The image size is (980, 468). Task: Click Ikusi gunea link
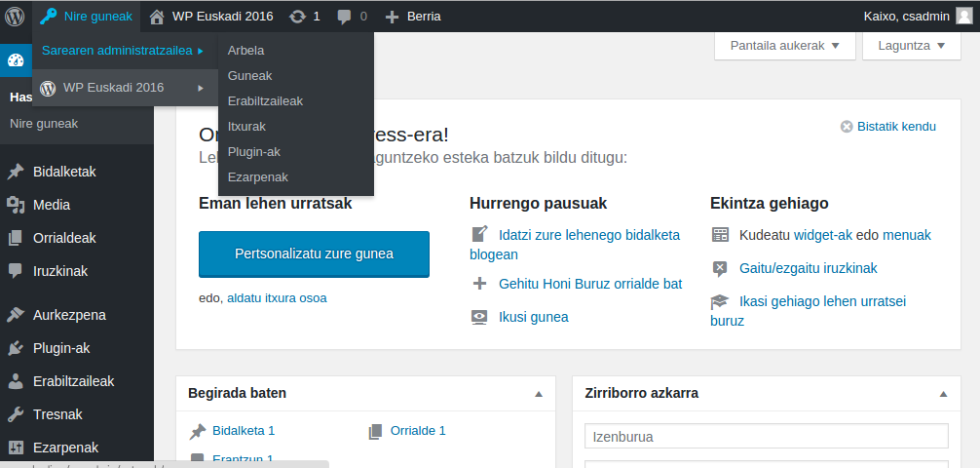coord(533,317)
